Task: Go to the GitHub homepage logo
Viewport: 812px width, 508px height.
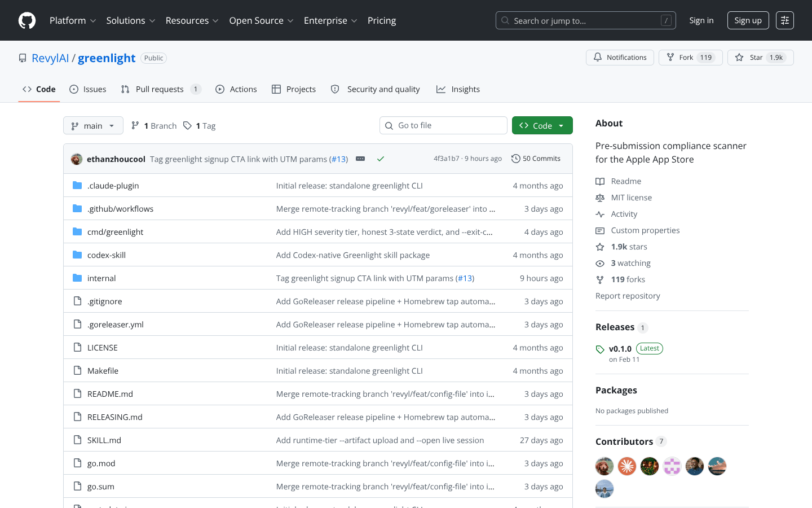Action: click(x=27, y=20)
